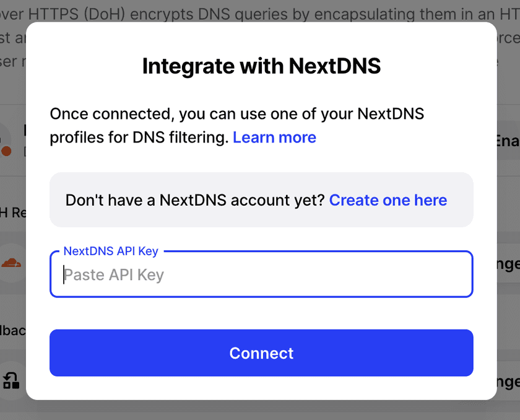Click the word "NextDNS" in "NextDNS profiles" text
Image resolution: width=520 pixels, height=420 pixels.
click(391, 114)
